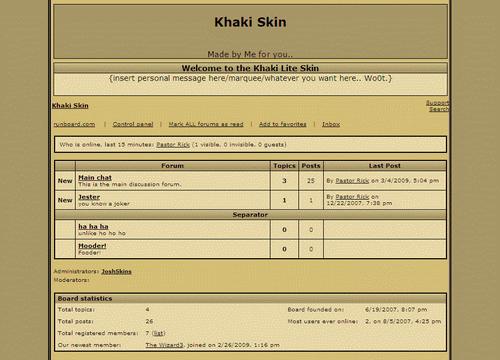Click the Forum column header
Image resolution: width=500 pixels, height=360 pixels.
coord(172,166)
